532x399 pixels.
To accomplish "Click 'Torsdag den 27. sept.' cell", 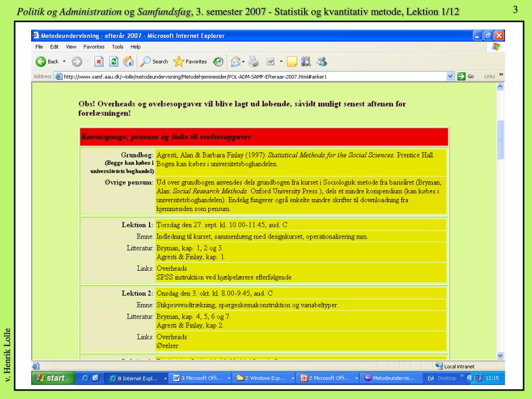I will (301, 225).
